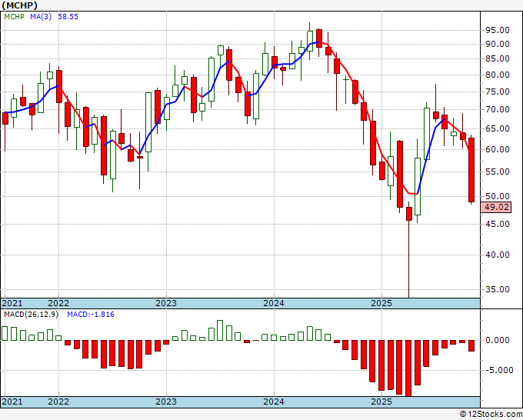Click 2023 on the MACD timeline
The image size is (523, 420).
[166, 402]
